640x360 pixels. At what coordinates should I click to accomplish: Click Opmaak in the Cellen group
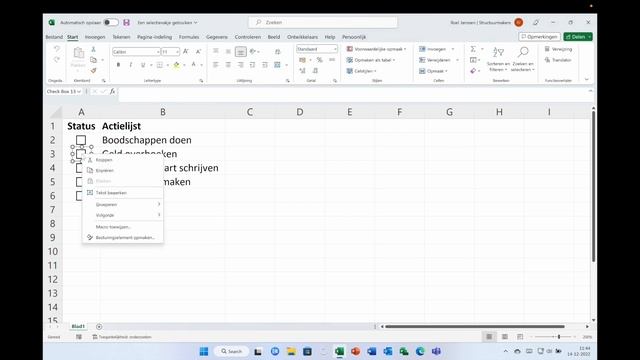[433, 71]
